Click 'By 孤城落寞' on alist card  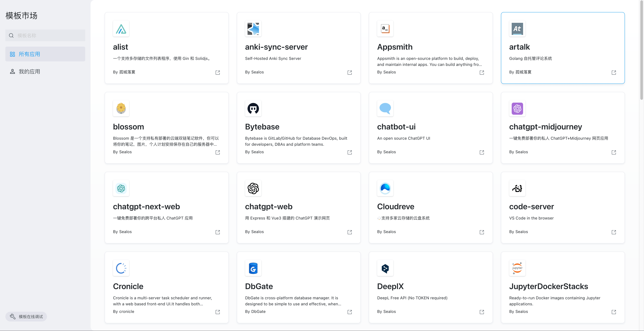124,72
